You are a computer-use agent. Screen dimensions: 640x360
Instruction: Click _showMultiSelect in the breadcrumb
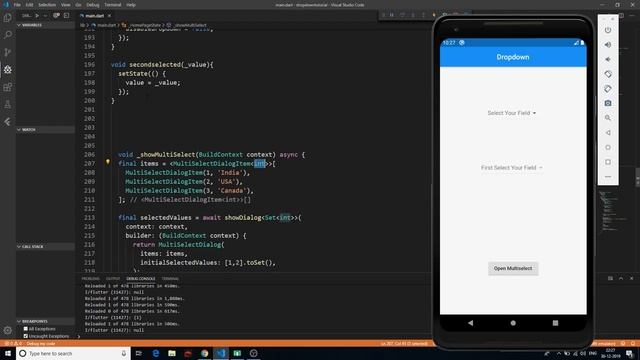click(191, 25)
